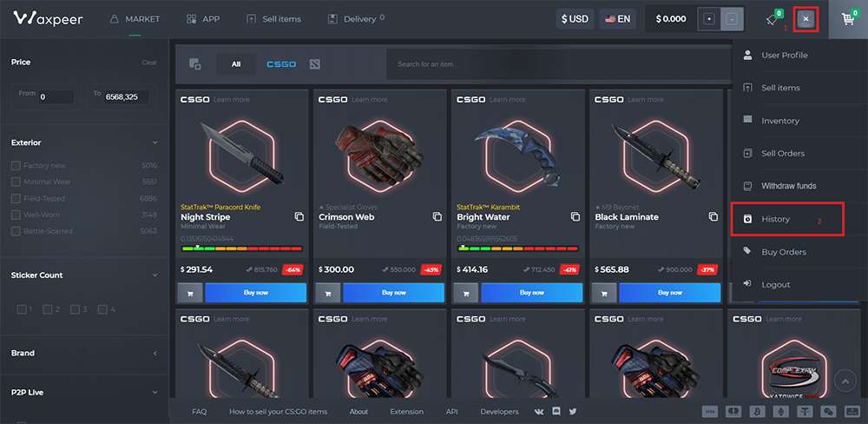Click the item search input field
The height and width of the screenshot is (424, 868).
click(x=556, y=64)
